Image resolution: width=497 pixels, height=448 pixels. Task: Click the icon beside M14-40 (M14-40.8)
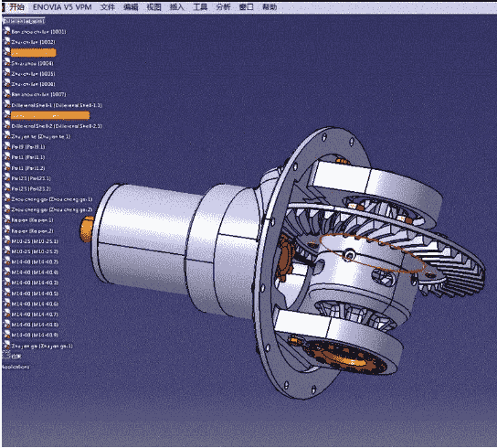[x=7, y=325]
